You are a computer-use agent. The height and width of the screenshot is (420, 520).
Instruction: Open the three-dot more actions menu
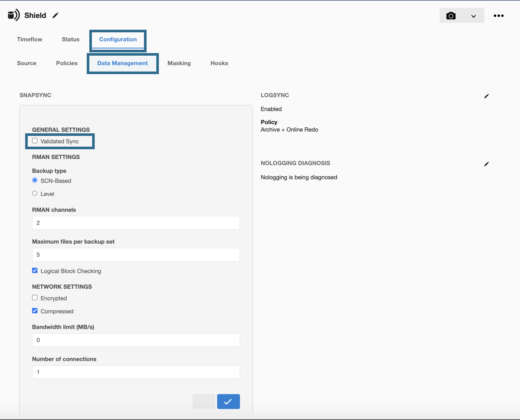click(x=498, y=16)
